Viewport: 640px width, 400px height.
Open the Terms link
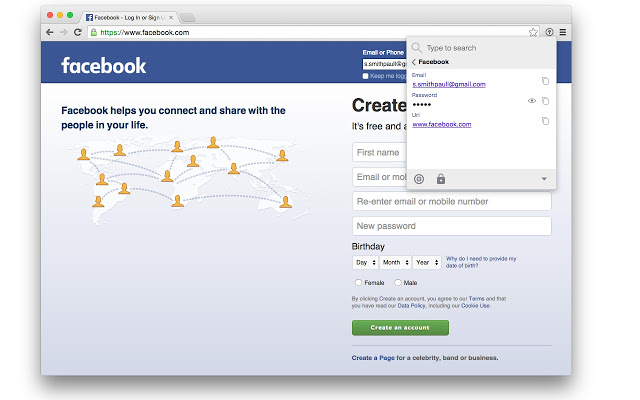click(x=476, y=299)
